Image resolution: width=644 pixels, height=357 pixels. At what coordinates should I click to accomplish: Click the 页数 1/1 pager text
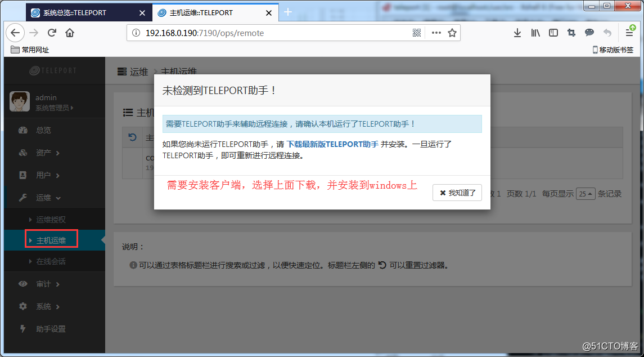(521, 193)
